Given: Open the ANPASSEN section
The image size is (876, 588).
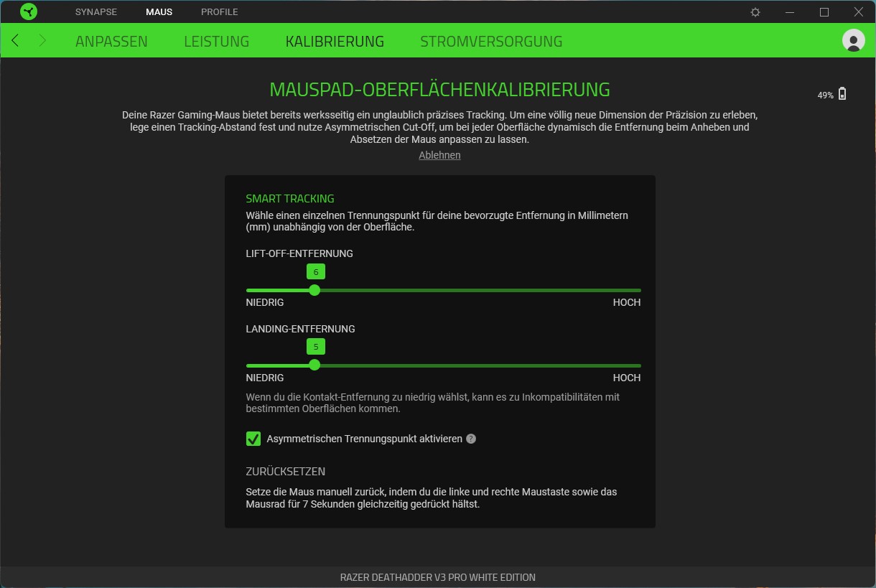Looking at the screenshot, I should click(x=111, y=42).
